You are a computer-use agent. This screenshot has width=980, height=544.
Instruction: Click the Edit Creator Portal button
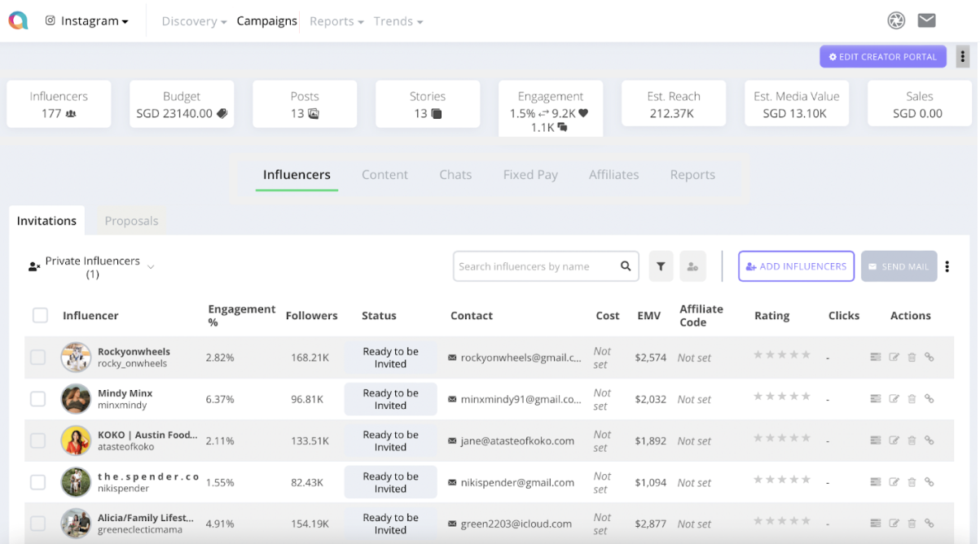tap(883, 57)
